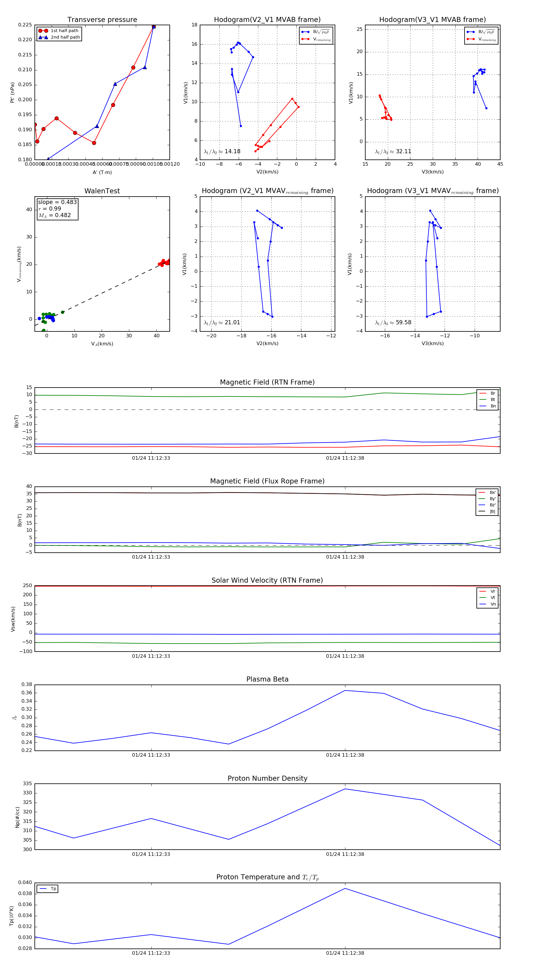Click the 'Plasma Beta' plot title
This screenshot has width=535, height=980.
(267, 679)
